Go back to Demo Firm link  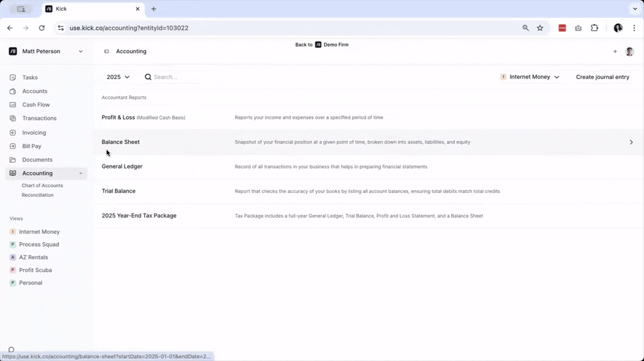322,45
